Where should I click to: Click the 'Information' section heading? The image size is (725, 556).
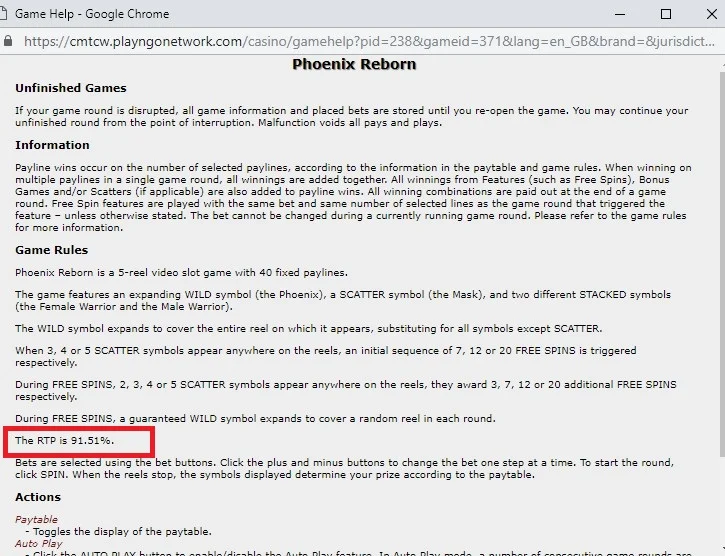[52, 145]
